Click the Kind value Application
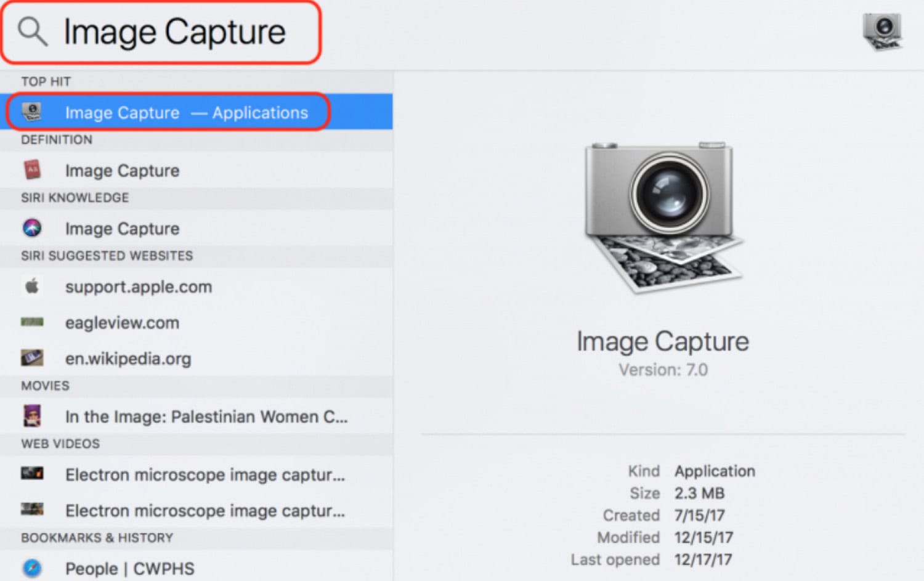 pyautogui.click(x=715, y=471)
